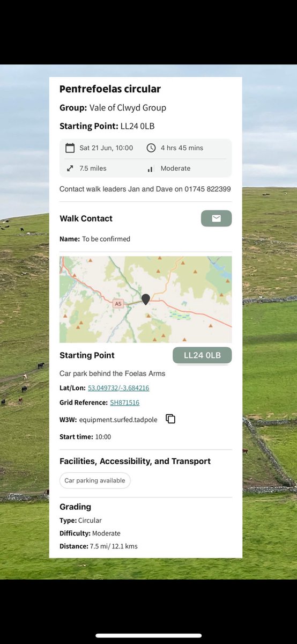This screenshot has height=644, width=297.
Task: Tap the Walk Contact heading
Action: pyautogui.click(x=86, y=218)
